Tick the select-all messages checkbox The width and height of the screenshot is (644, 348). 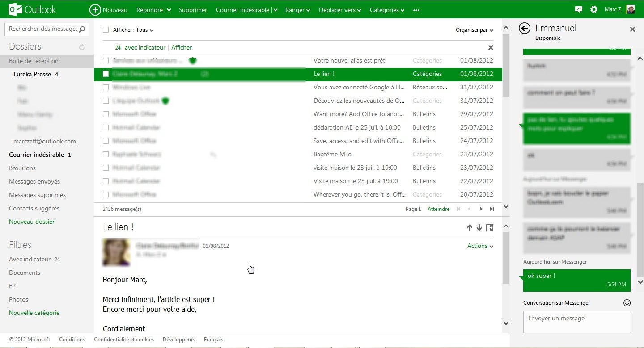coord(106,30)
